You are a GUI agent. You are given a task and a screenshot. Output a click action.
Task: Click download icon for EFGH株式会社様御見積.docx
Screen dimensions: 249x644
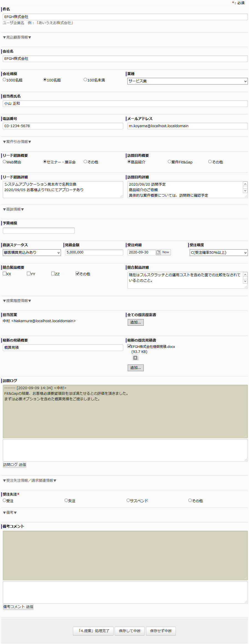135,358
